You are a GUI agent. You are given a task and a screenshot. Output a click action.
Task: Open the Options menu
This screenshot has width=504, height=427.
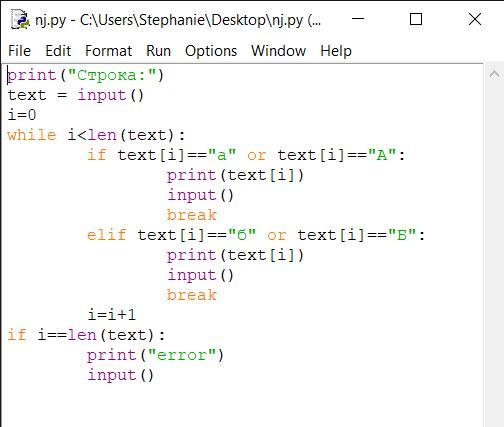[211, 51]
